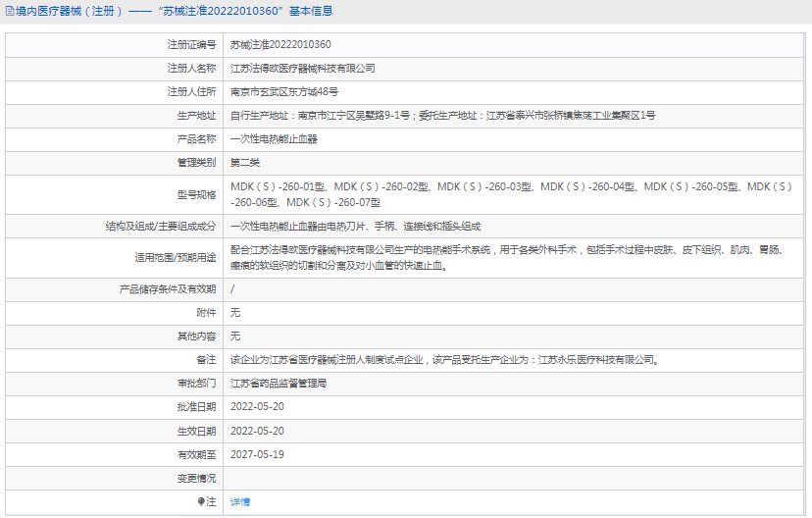Click the 注册人住所 label cell
Viewport: 812px width, 518px height.
115,92
